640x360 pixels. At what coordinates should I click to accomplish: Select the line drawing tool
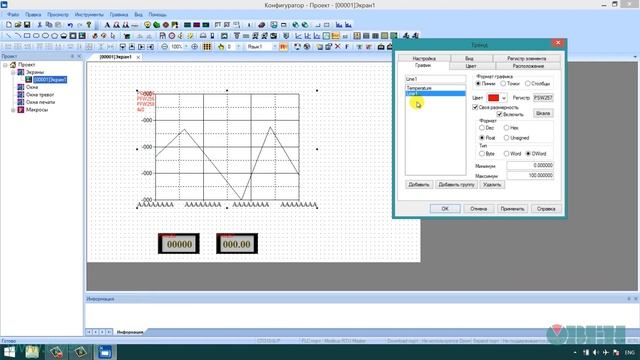[x=9, y=36]
